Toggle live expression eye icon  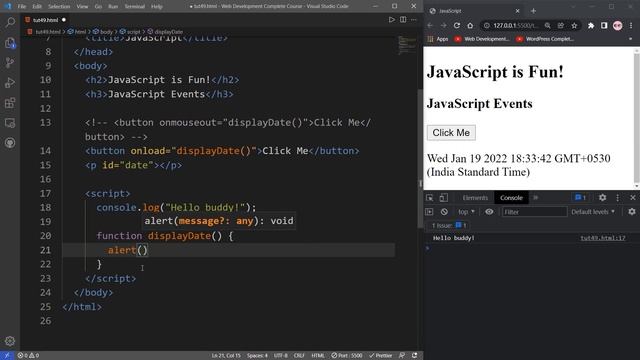click(489, 212)
